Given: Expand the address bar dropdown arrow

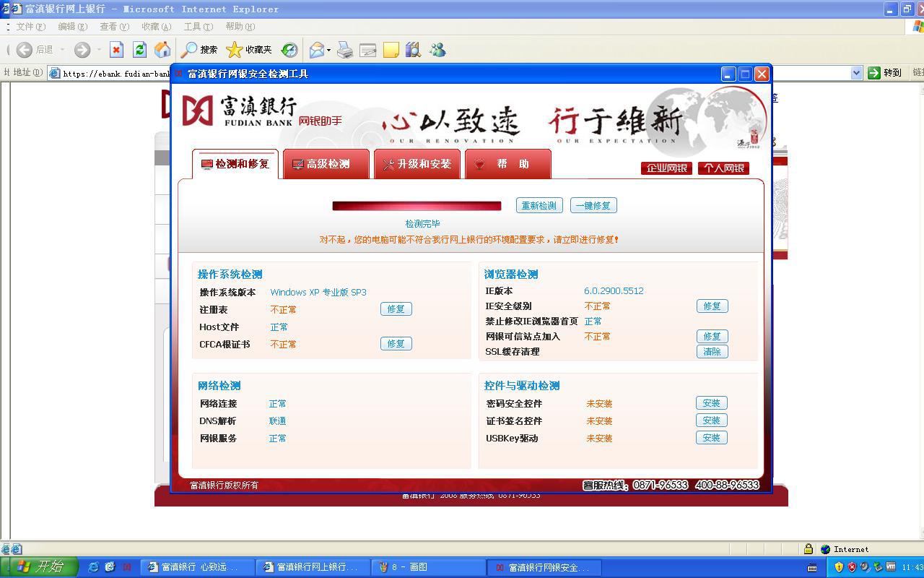Looking at the screenshot, I should pyautogui.click(x=856, y=73).
